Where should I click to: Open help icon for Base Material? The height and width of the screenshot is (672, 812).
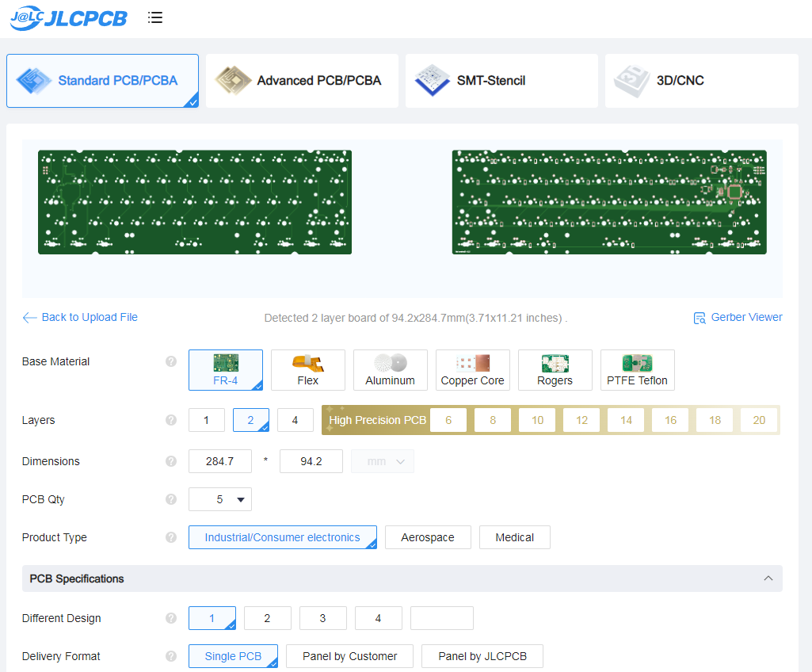pos(171,361)
